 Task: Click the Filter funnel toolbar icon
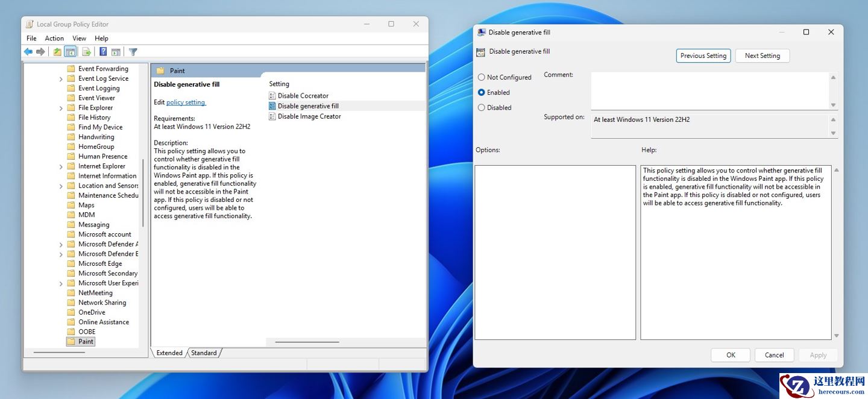click(133, 52)
